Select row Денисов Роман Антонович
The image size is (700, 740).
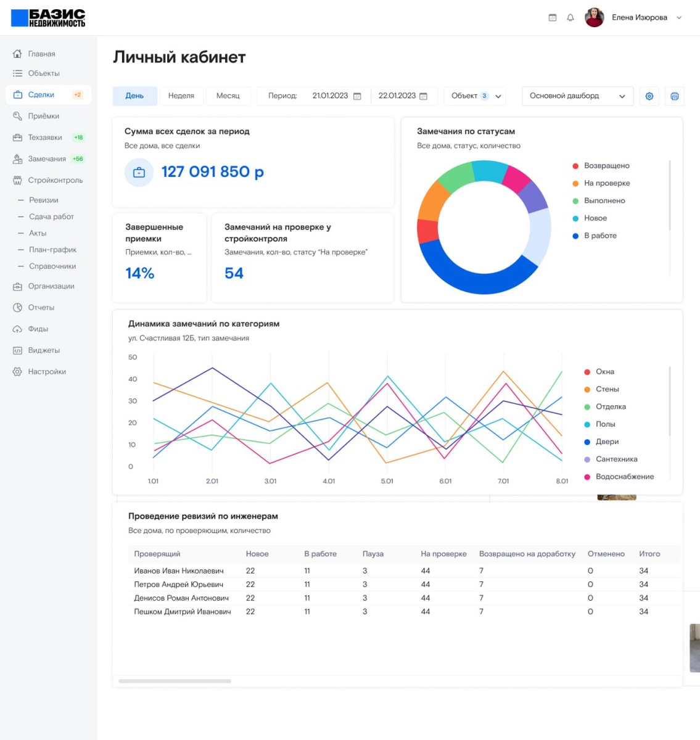tap(404, 598)
